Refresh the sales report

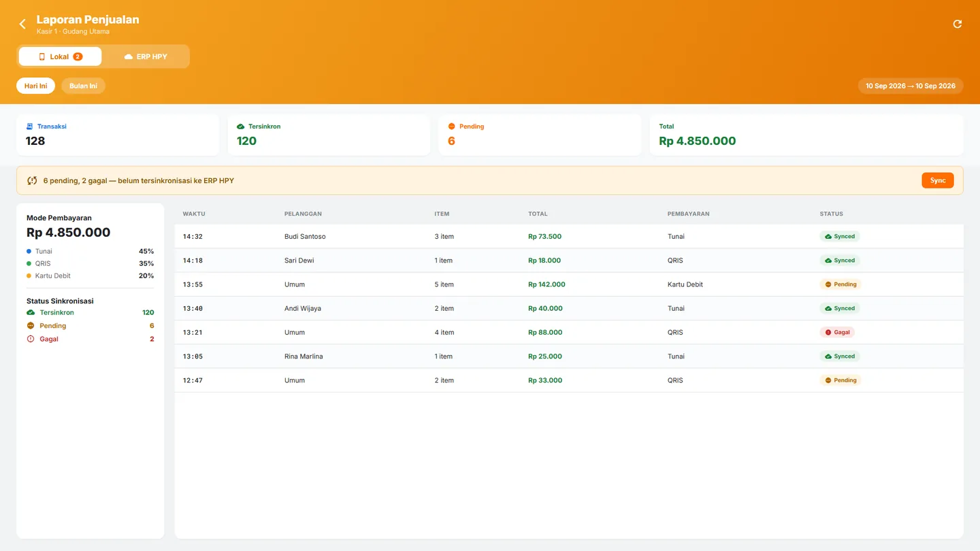[958, 24]
